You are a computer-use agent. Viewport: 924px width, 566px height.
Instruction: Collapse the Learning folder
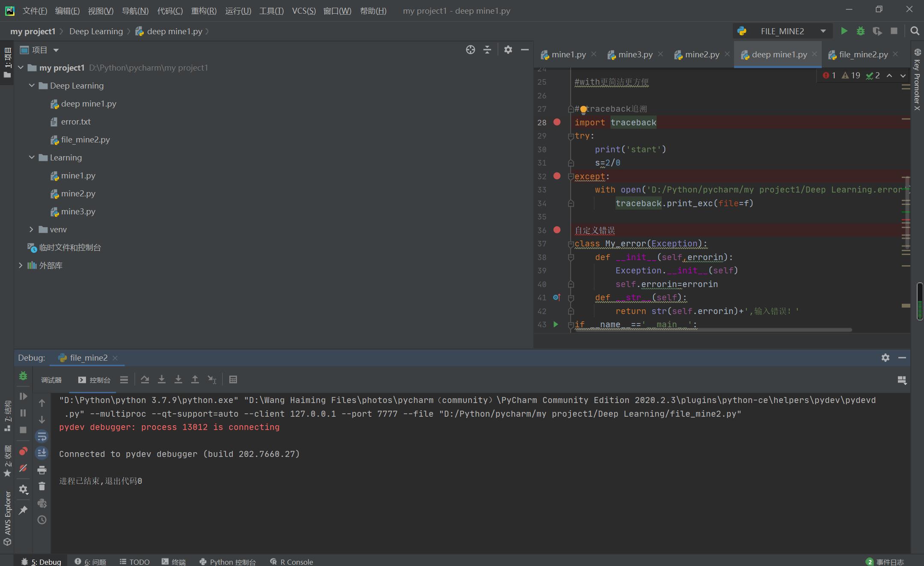coord(32,157)
